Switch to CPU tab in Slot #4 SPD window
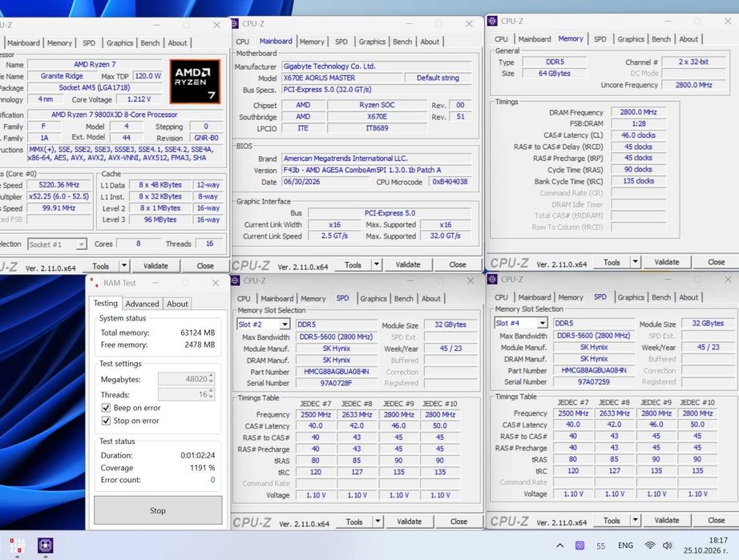739x560 pixels. pos(501,297)
